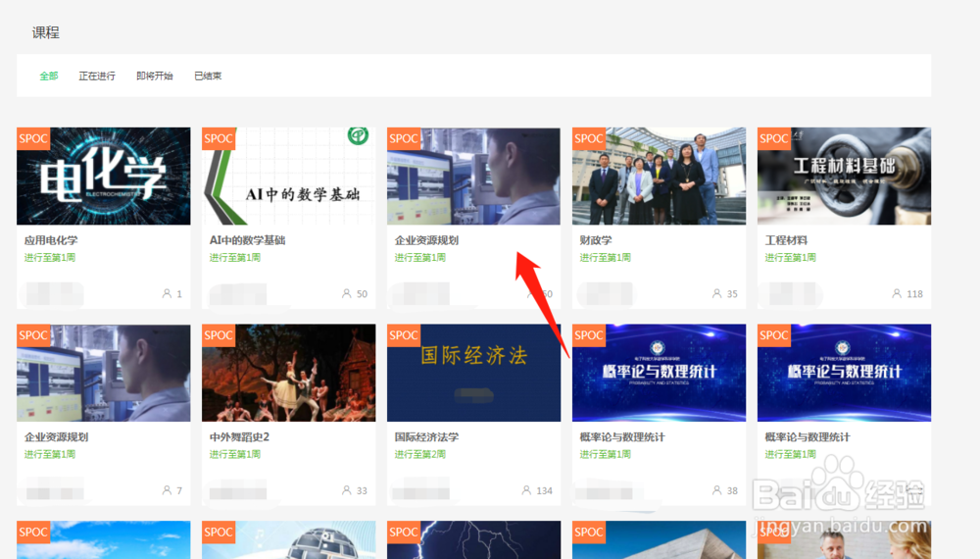Click the SPOC badge on 国际经济法 thumbnail
980x559 pixels.
tap(403, 335)
